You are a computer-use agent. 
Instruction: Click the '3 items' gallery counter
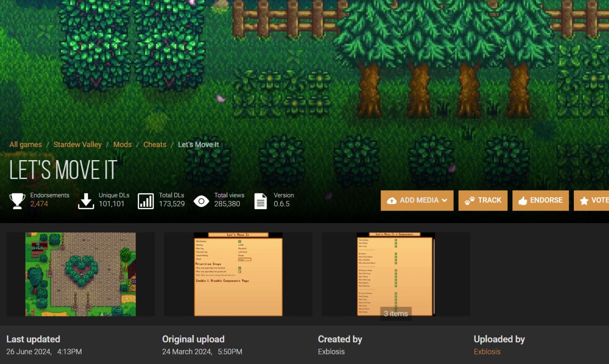(x=396, y=314)
